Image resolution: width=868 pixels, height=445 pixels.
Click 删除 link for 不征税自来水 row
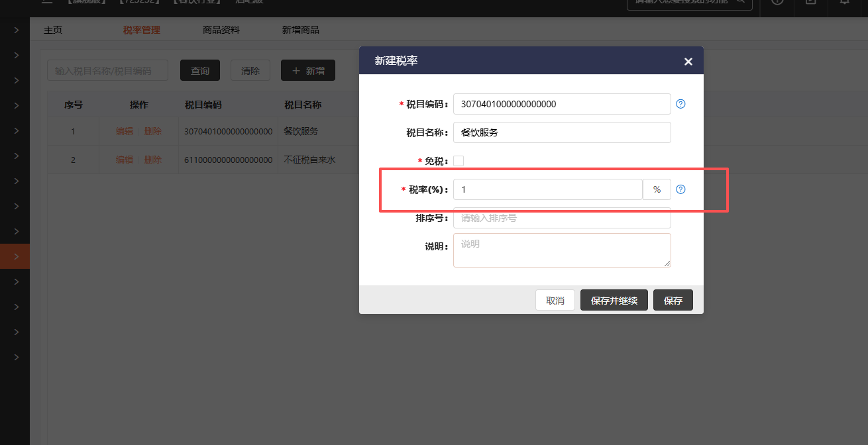[x=153, y=160]
